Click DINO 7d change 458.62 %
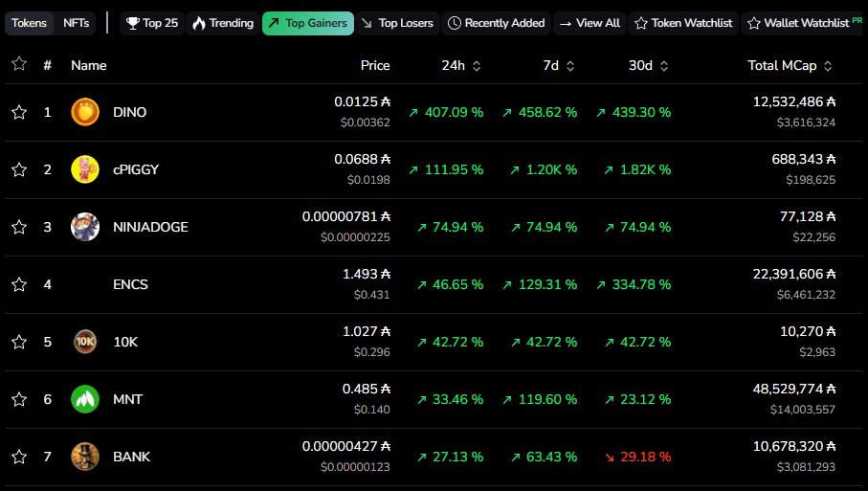 540,112
